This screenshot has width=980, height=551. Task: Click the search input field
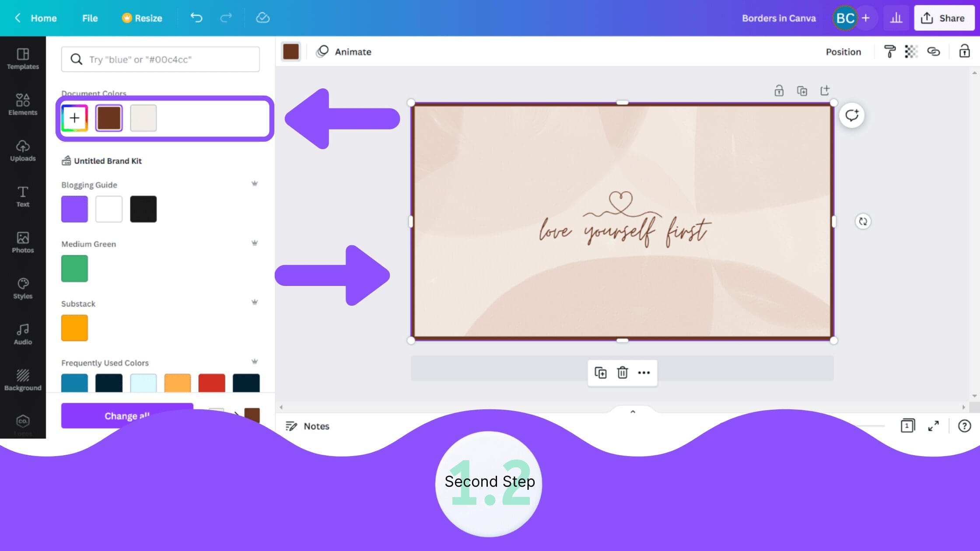pos(160,59)
